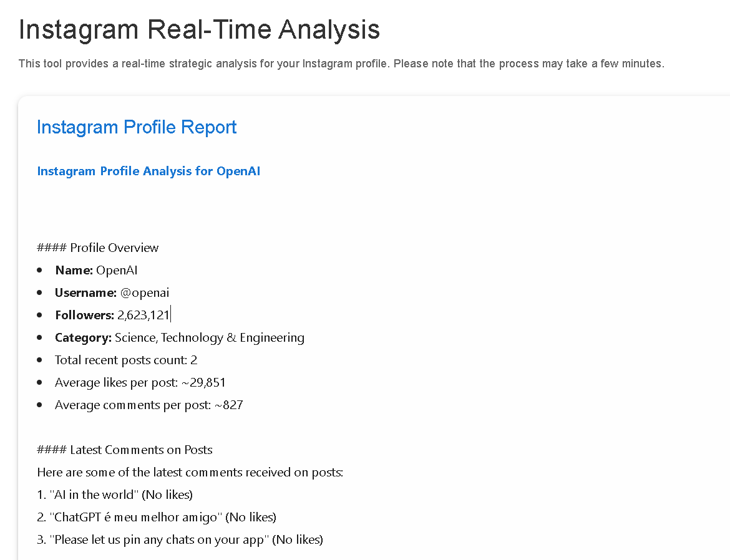Click the bold Username label

point(85,293)
